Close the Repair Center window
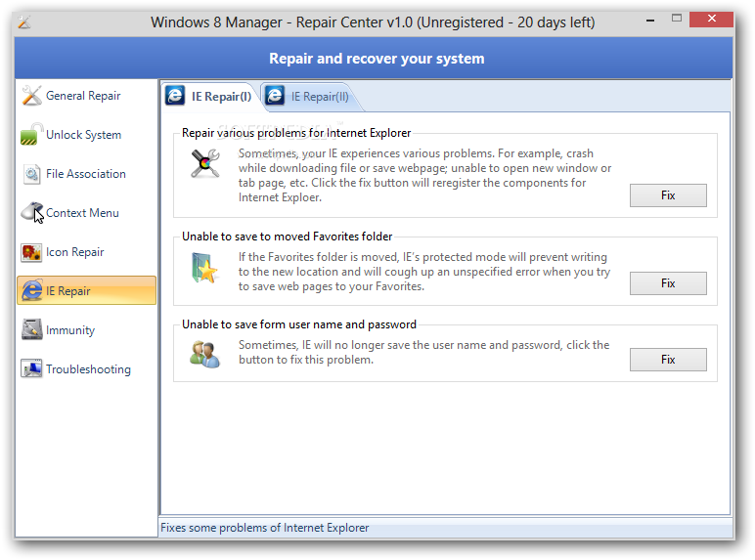 point(711,20)
